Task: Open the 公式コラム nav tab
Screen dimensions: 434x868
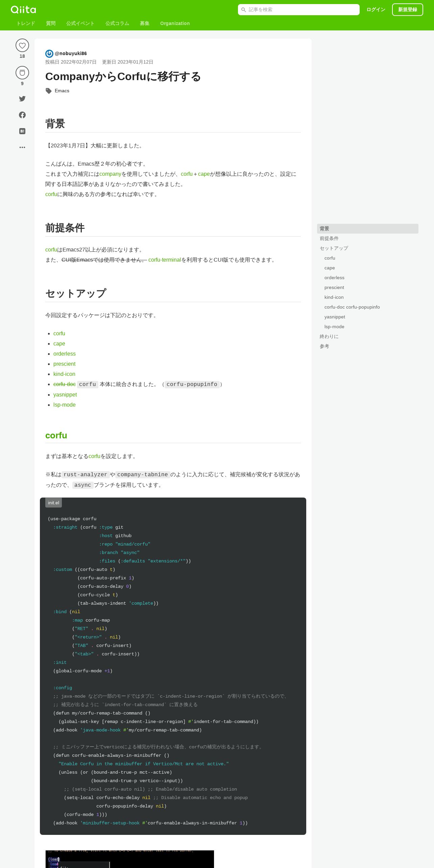Action: (117, 23)
